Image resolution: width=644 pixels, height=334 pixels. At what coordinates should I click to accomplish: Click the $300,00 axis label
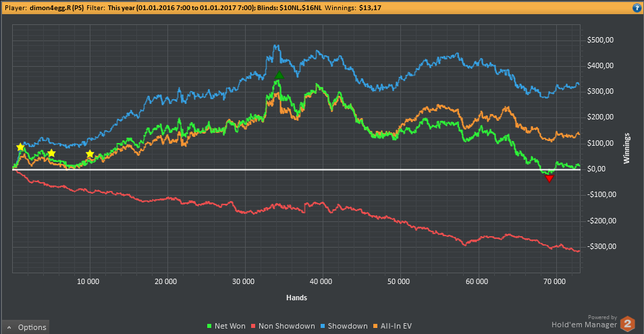coord(600,91)
